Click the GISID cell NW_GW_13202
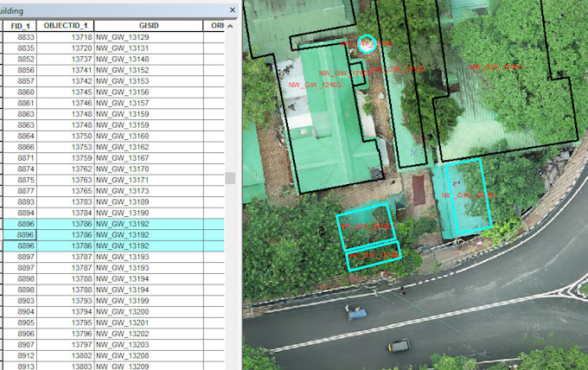Screen dimensions: 588x370 (x=149, y=334)
